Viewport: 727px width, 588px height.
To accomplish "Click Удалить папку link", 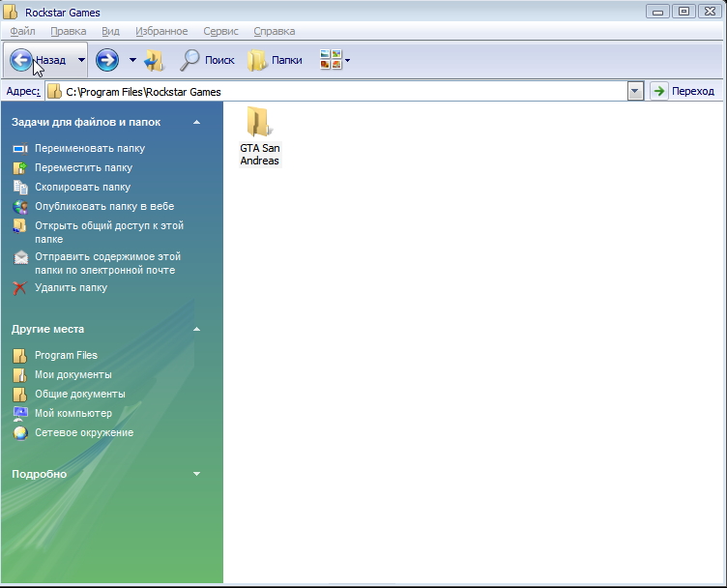I will (x=71, y=288).
